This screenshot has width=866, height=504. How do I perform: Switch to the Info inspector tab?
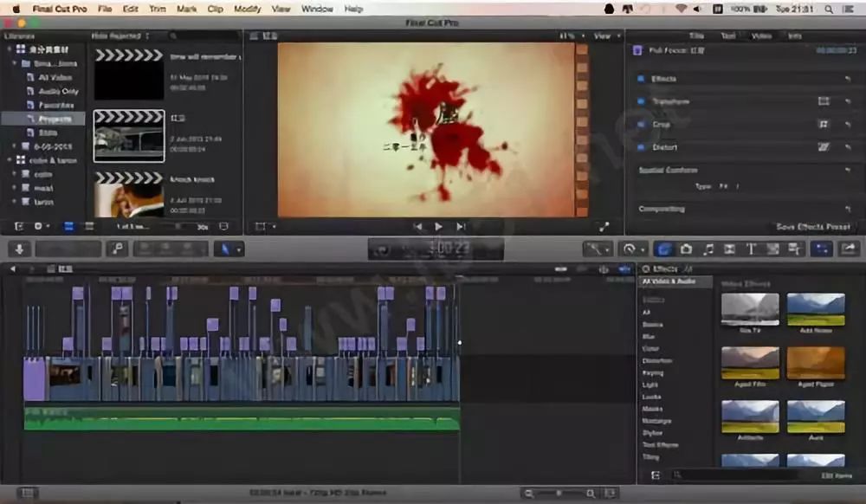tap(794, 36)
